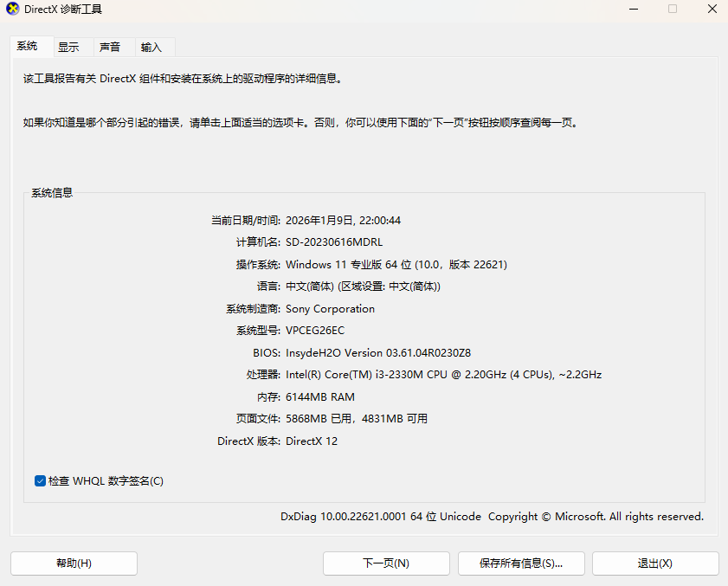Click the 当前日期/时间 label

246,221
